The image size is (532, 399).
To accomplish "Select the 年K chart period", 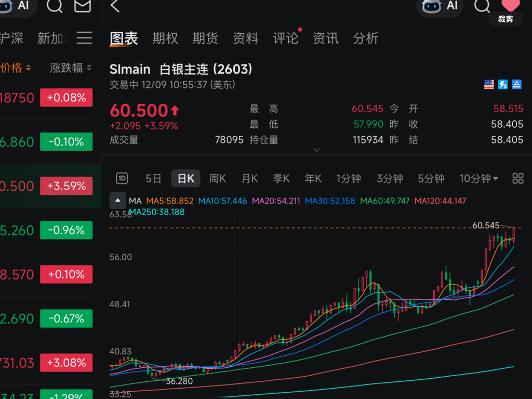I will coord(313,179).
